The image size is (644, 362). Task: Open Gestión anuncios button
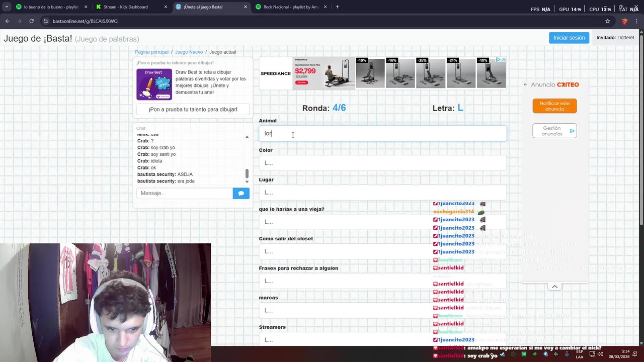[554, 131]
